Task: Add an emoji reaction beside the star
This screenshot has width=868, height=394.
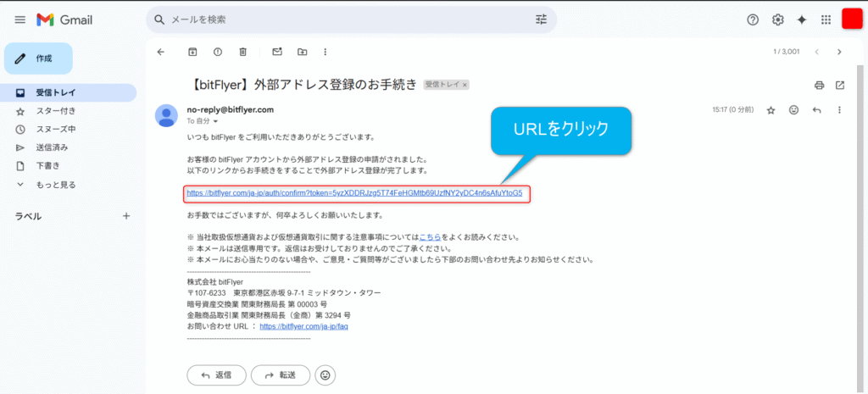Action: click(793, 110)
